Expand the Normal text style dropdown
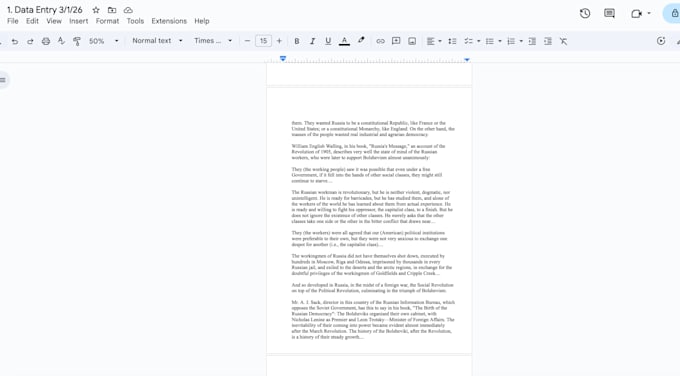Viewport: 680px width, 376px height. [x=157, y=41]
